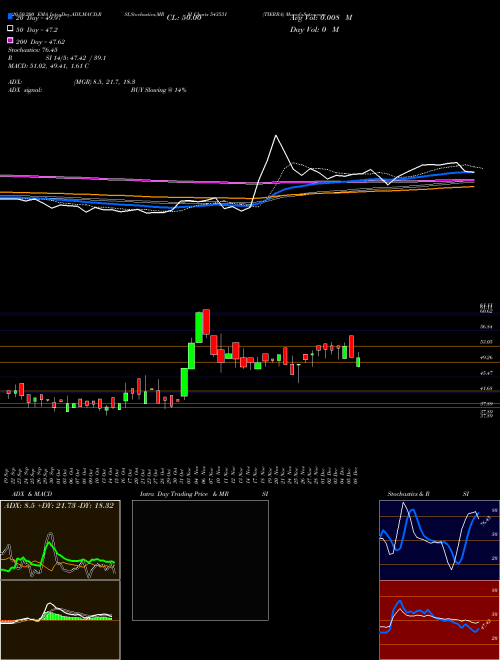Click the 'SI 14/3: 47.42 / 39.1' reading
Image resolution: width=500 pixels, height=660 pixels.
[76, 58]
